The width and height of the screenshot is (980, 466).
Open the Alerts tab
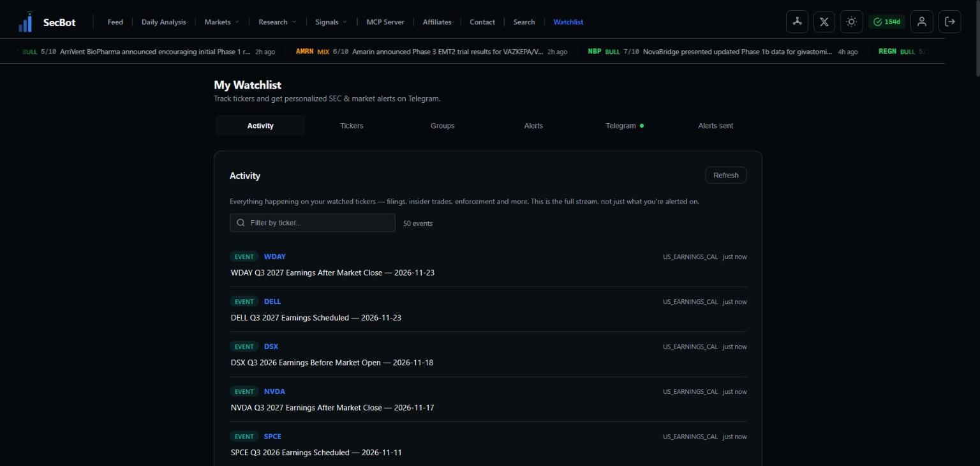pos(533,126)
